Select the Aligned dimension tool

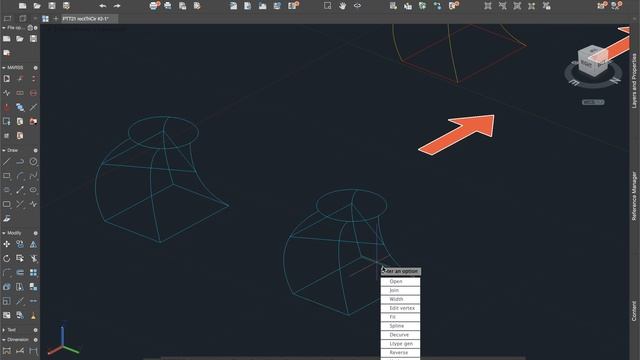(x=20, y=351)
